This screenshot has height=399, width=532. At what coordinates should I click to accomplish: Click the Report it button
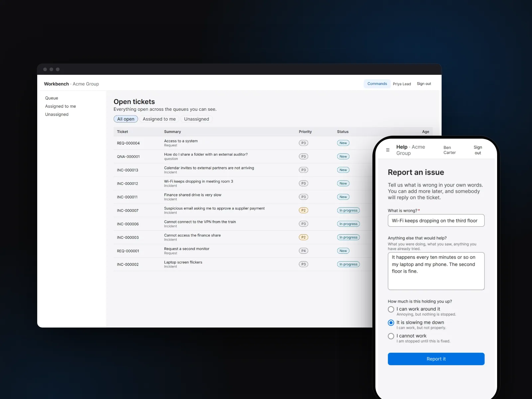pos(436,359)
